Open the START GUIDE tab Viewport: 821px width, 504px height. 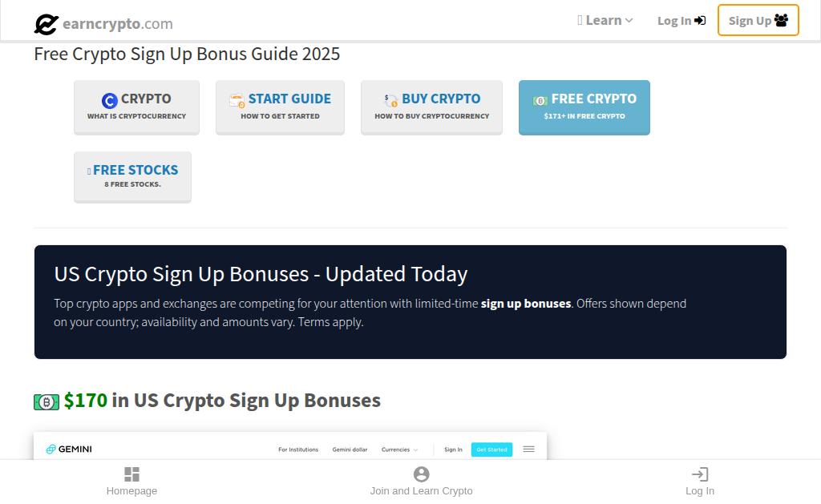pyautogui.click(x=280, y=107)
